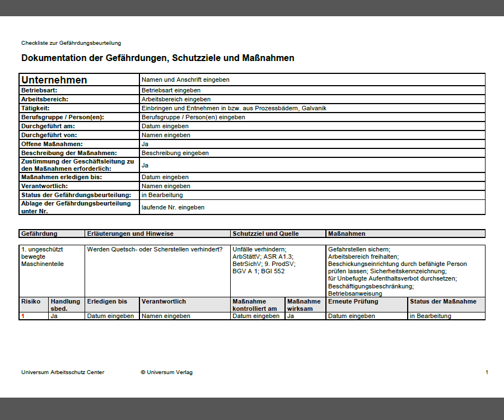Select the title 'Dokumentation der Gefährdungen, Schutzziele und Maßnahmen'
This screenshot has height=420, width=504.
(x=157, y=58)
